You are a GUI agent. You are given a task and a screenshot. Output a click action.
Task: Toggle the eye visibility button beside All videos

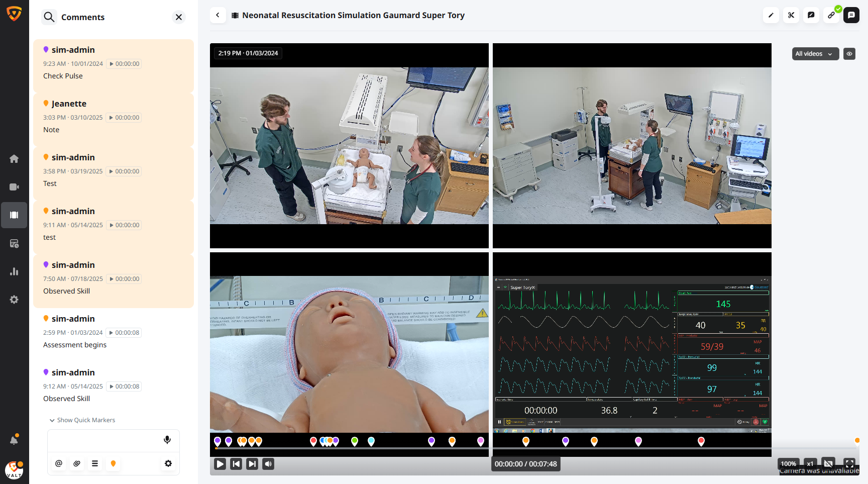point(849,54)
